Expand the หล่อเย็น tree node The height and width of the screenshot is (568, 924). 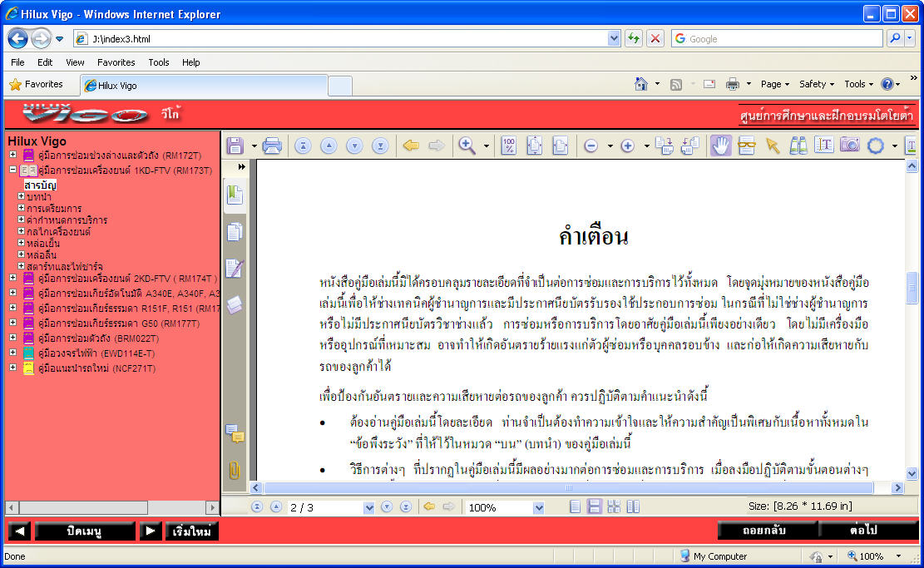[22, 243]
